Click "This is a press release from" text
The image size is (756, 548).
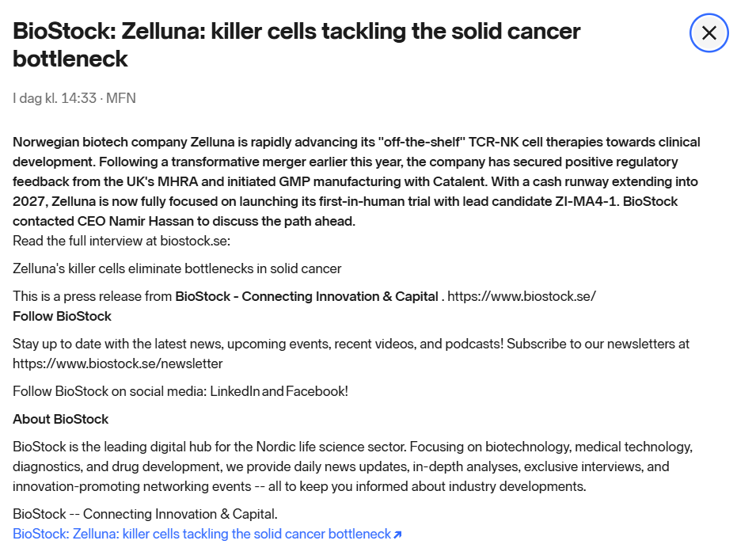(92, 296)
